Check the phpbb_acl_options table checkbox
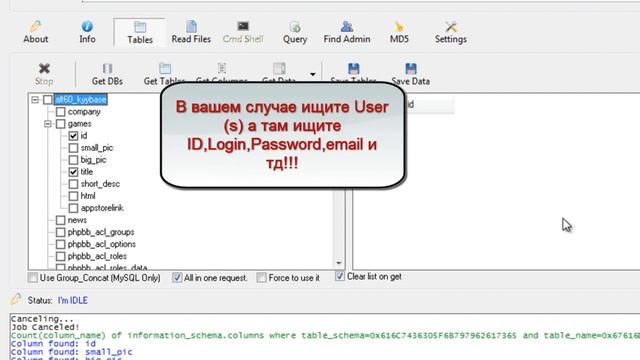Image resolution: width=640 pixels, height=360 pixels. point(60,244)
